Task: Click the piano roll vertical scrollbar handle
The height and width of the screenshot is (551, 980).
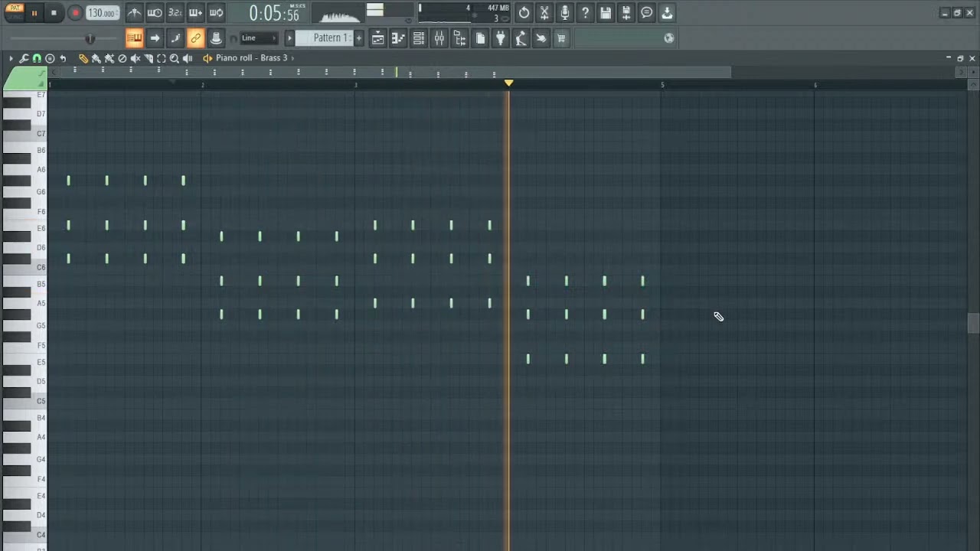Action: [x=973, y=323]
